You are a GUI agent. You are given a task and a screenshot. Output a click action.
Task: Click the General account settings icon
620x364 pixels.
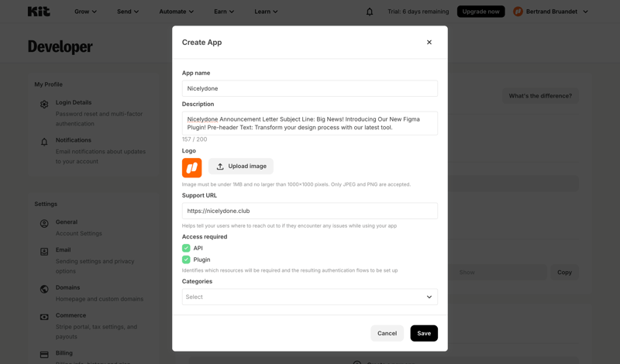click(44, 224)
